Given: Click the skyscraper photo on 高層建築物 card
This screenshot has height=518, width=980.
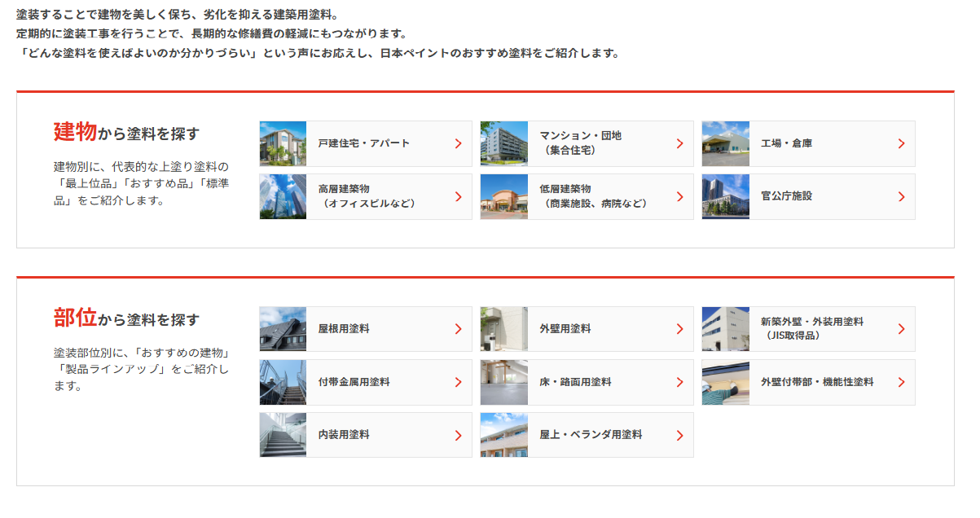Looking at the screenshot, I should click(x=283, y=196).
